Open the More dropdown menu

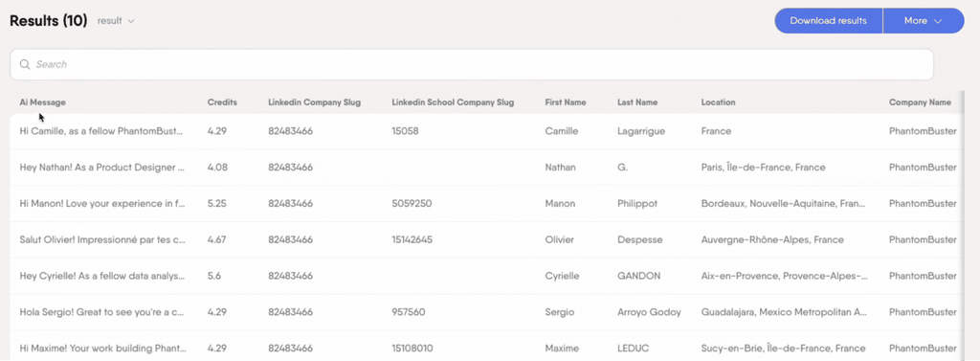click(x=924, y=21)
